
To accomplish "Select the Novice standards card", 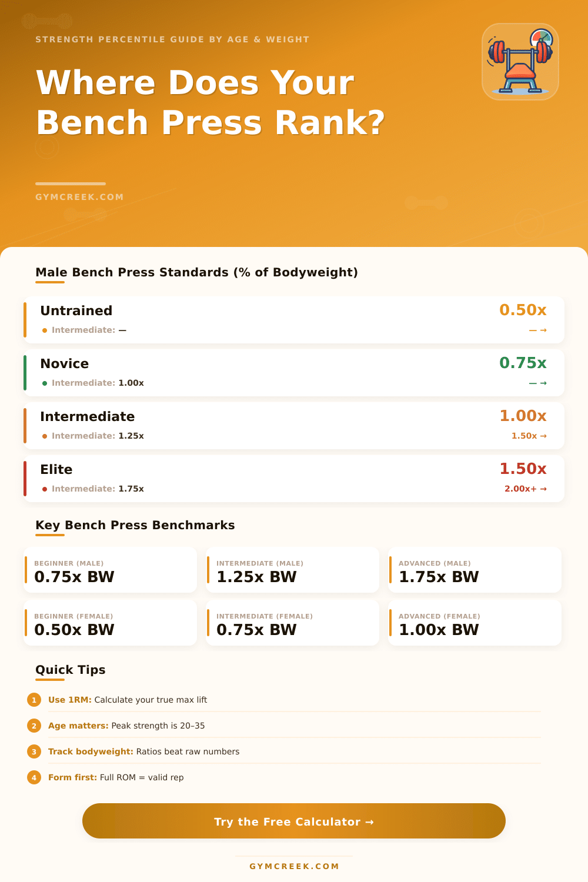I will pyautogui.click(x=294, y=373).
